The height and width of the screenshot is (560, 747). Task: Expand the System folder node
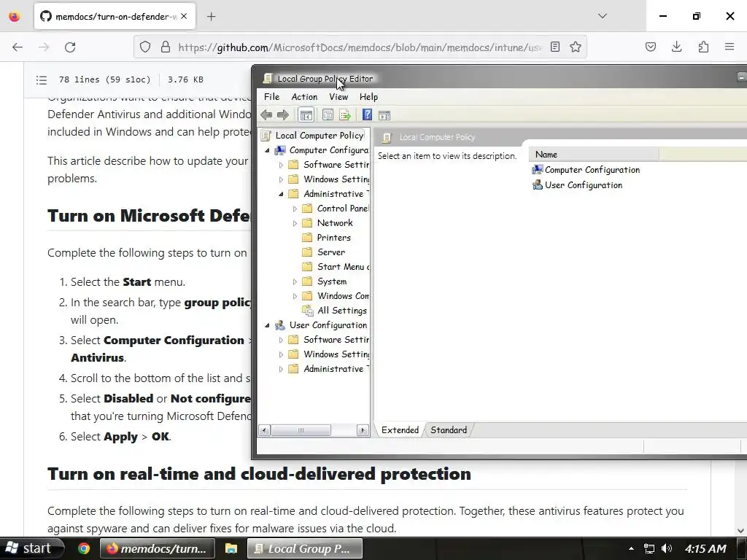tap(295, 282)
